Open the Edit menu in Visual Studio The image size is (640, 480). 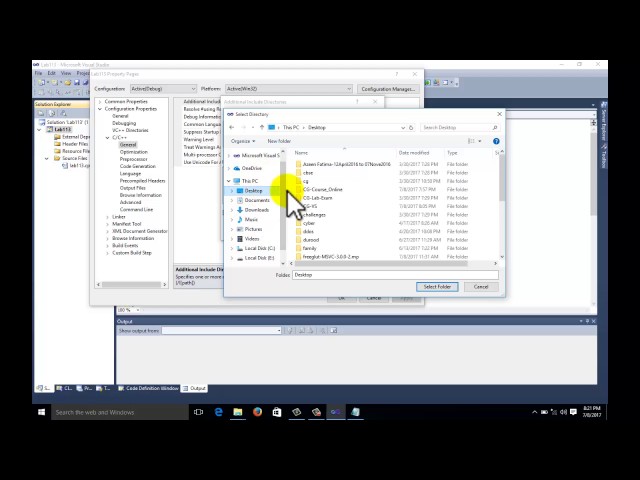point(51,73)
